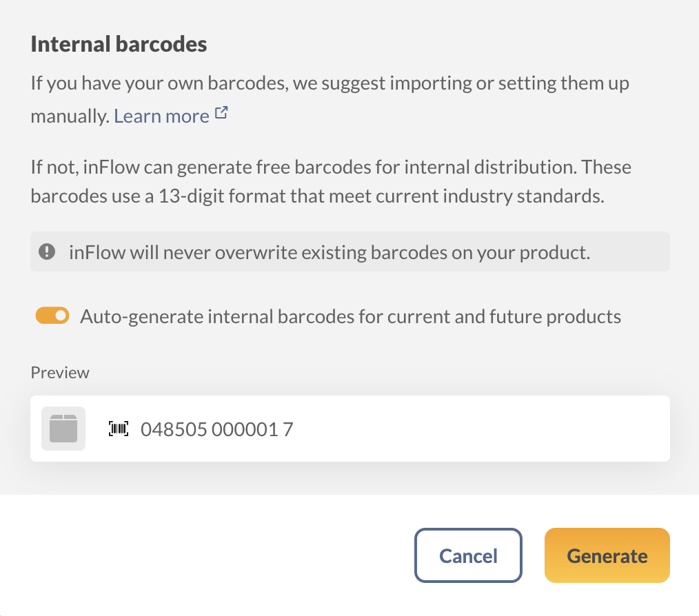Click the white footer area left of Cancel
699x616 pixels.
pos(207,555)
